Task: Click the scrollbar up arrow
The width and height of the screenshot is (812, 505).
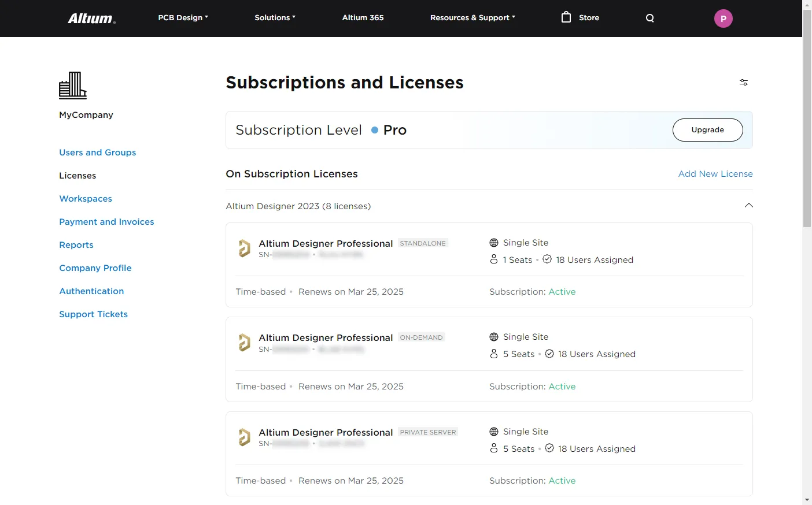Action: tap(807, 5)
